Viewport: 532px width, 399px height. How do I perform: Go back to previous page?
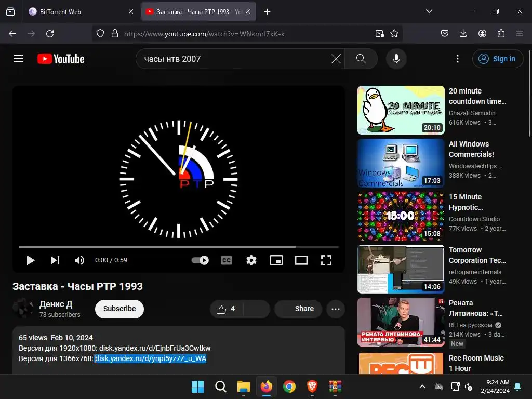click(12, 34)
